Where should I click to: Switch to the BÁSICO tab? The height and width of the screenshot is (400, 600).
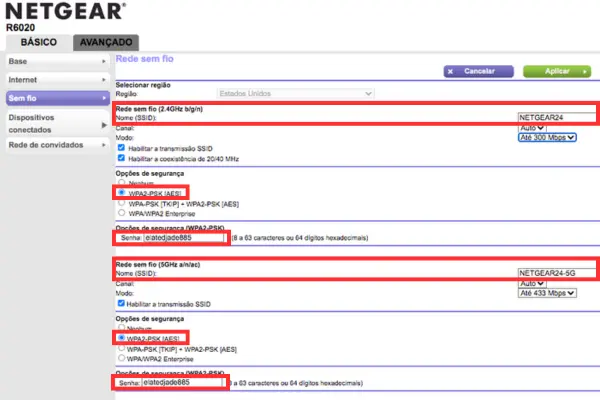(39, 42)
